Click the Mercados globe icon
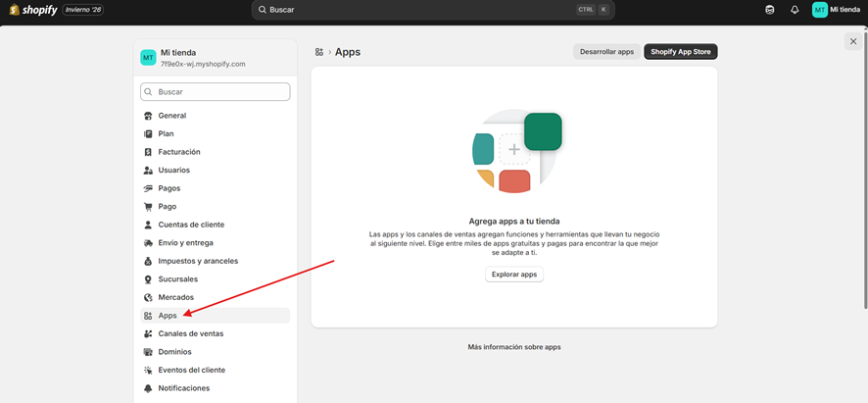This screenshot has width=868, height=403. click(x=148, y=298)
